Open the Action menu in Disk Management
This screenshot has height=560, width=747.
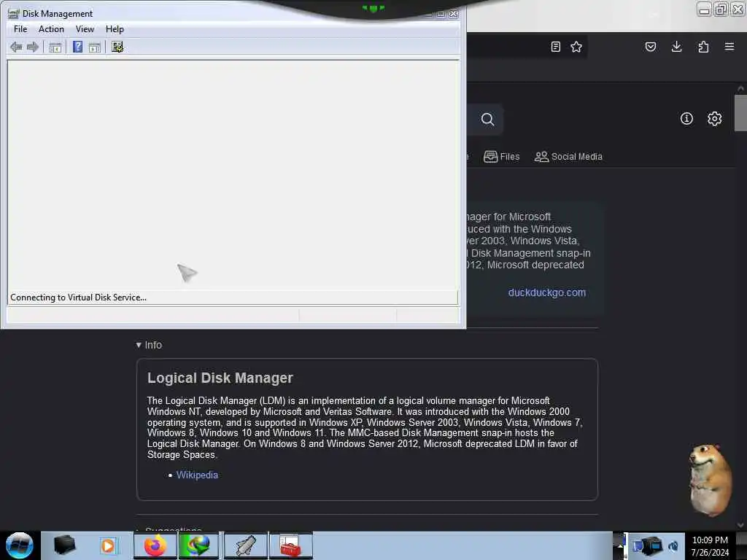pos(51,29)
